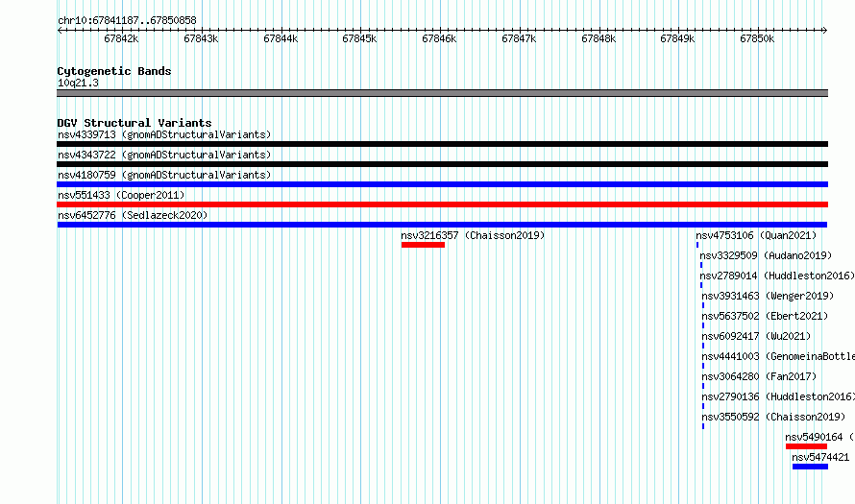Viewport: 855px width, 504px height.
Task: Select the blue bar under nsv5474421
Action: (810, 467)
